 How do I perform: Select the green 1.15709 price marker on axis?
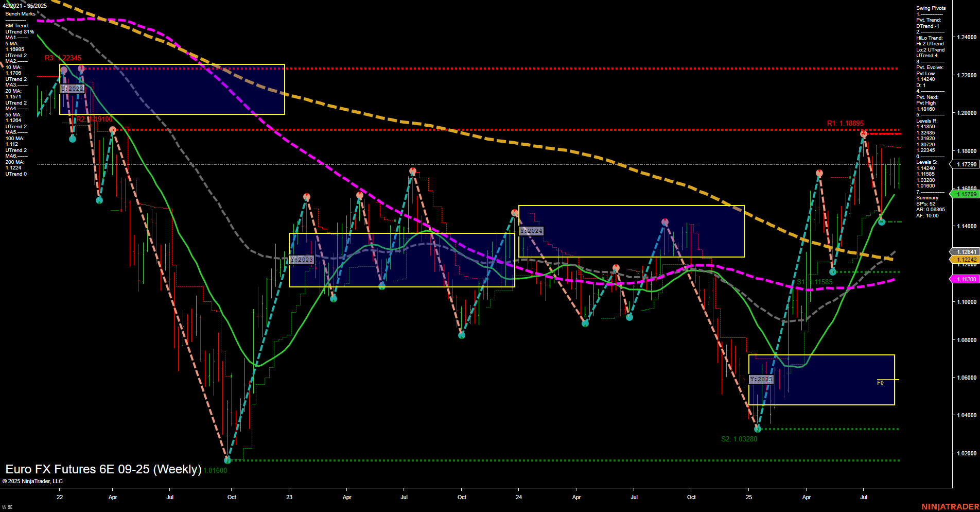(x=966, y=194)
